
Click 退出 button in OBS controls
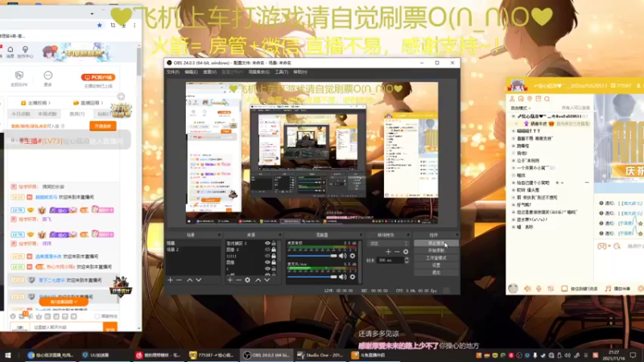(x=436, y=273)
